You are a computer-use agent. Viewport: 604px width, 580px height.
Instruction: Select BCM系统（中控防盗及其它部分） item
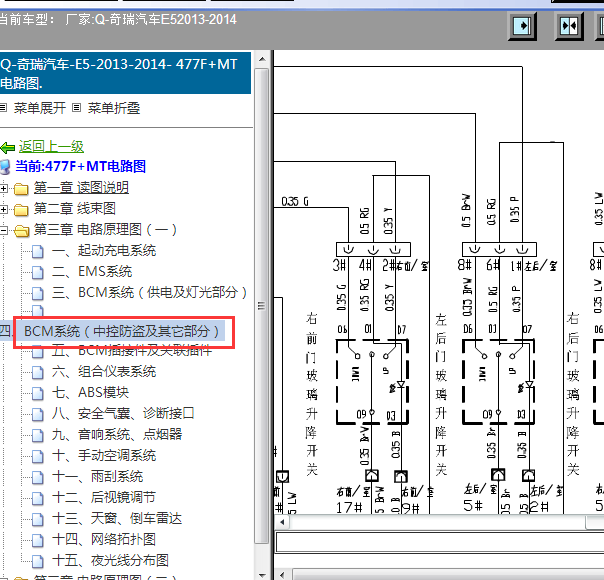(x=121, y=331)
